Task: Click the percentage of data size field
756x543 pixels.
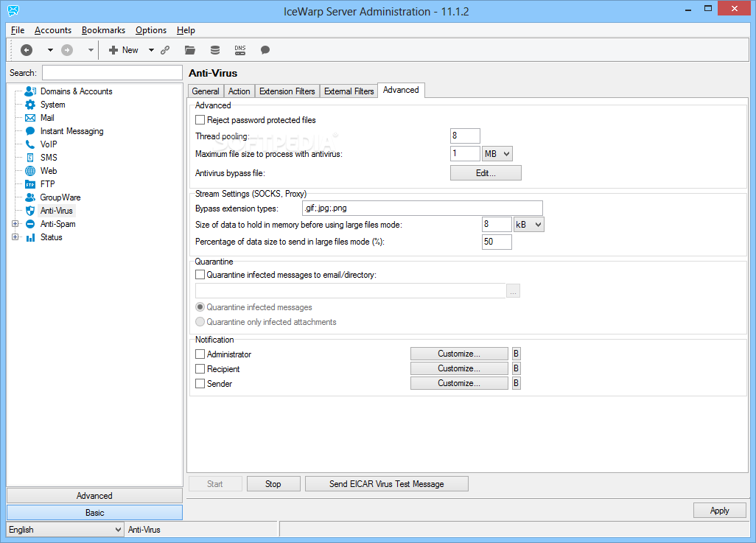Action: (497, 242)
